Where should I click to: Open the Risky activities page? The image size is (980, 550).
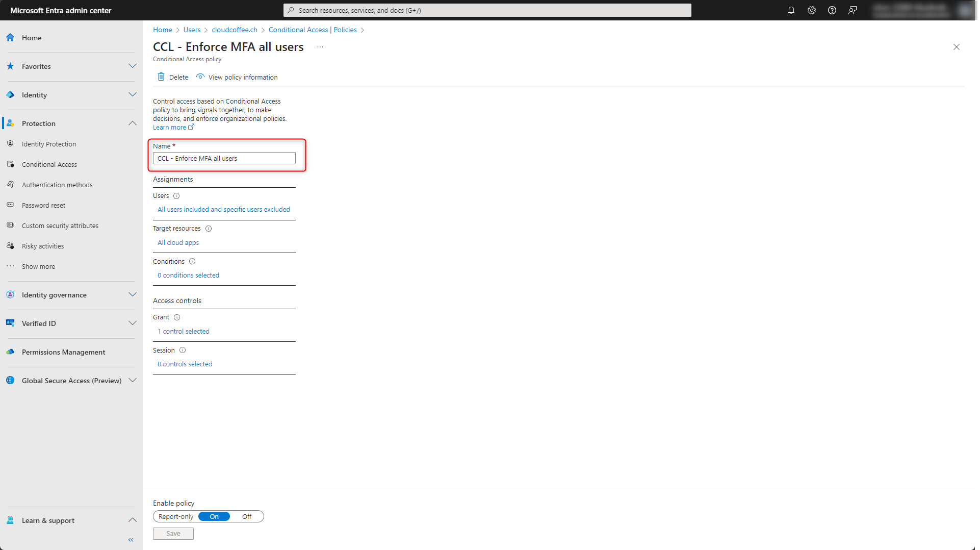tap(43, 245)
